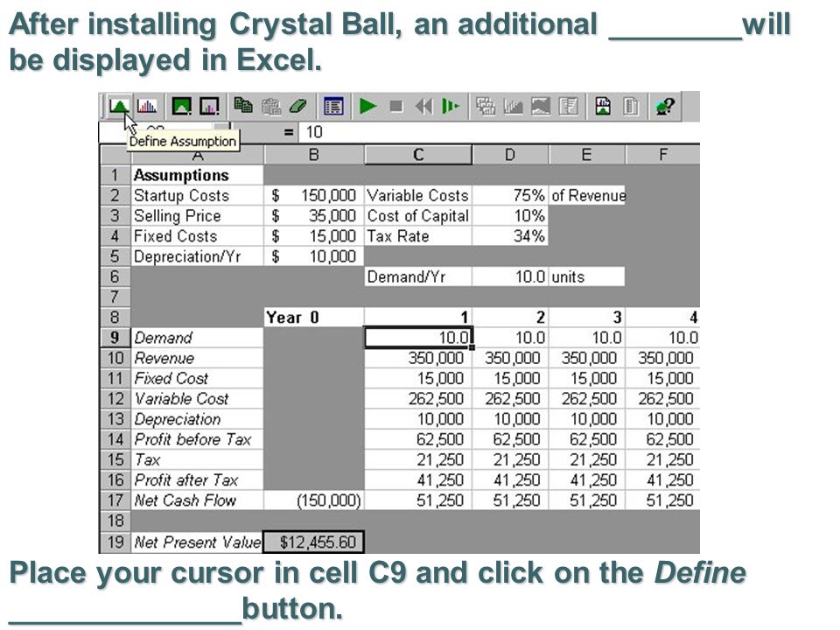Screen dimensions: 840x630
Task: Click the 75% variable costs value
Action: click(x=510, y=195)
